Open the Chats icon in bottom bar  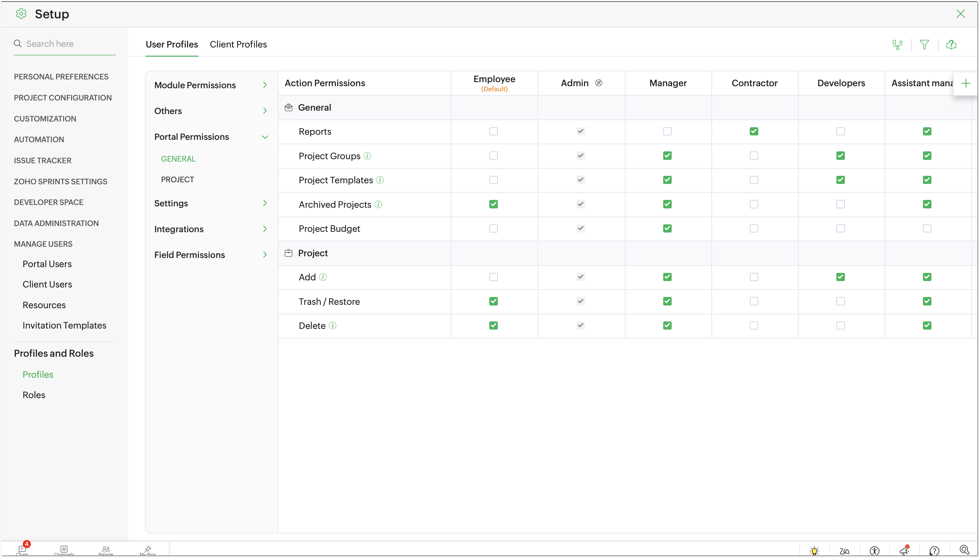point(22,550)
